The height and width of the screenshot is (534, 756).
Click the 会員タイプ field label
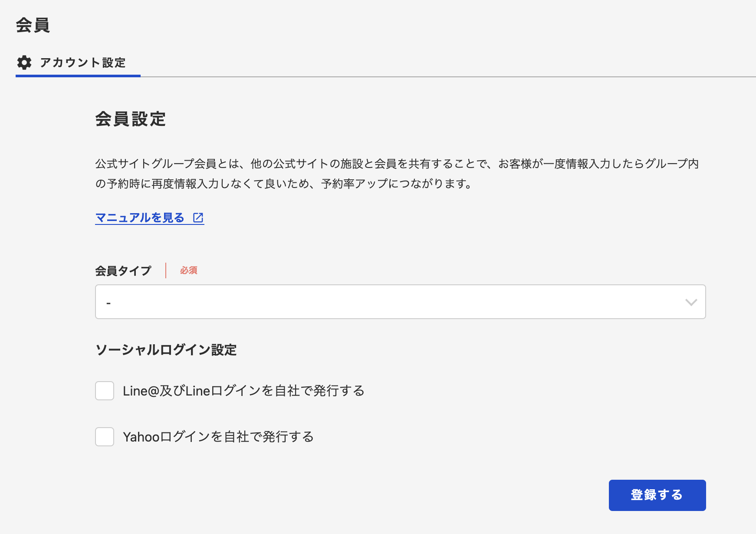coord(123,270)
